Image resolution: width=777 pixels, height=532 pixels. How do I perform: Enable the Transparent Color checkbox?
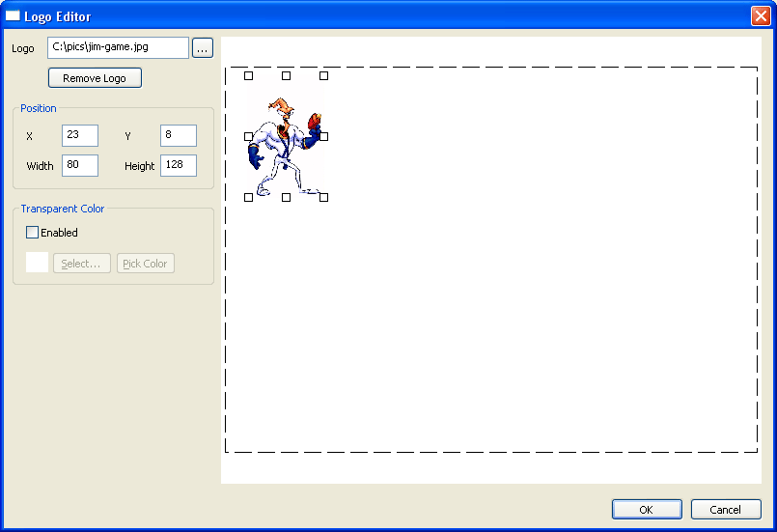[x=32, y=232]
